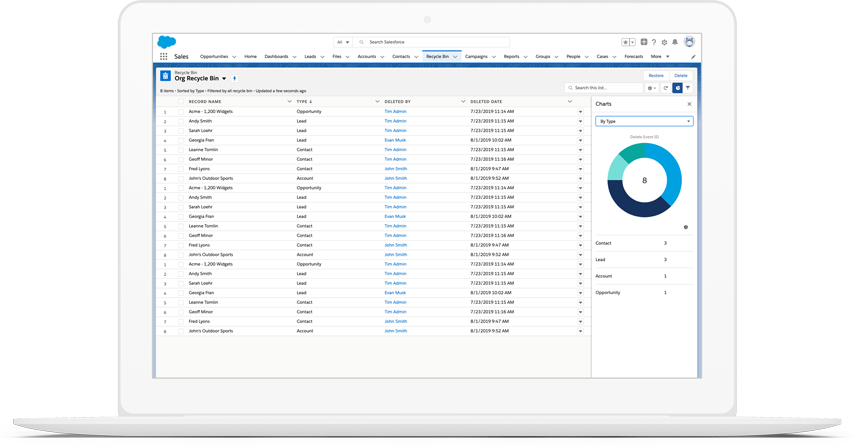Screen dimensions: 857x447
Task: Click the Opportunity entry in chart legend
Action: click(x=608, y=293)
